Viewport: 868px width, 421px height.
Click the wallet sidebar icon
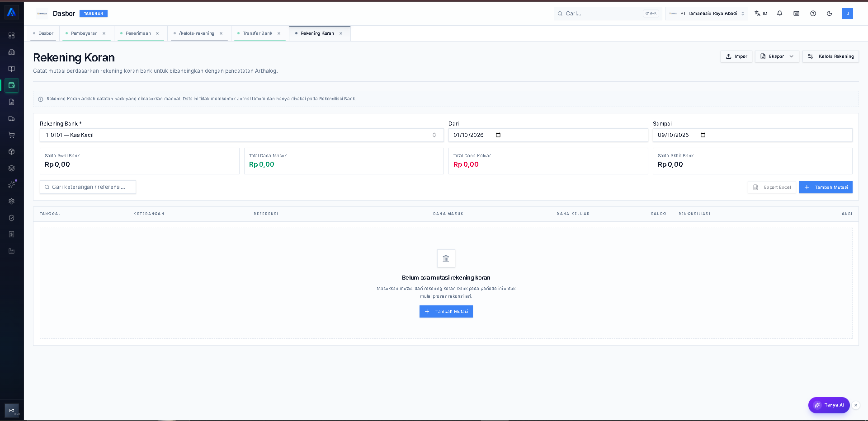click(x=12, y=85)
